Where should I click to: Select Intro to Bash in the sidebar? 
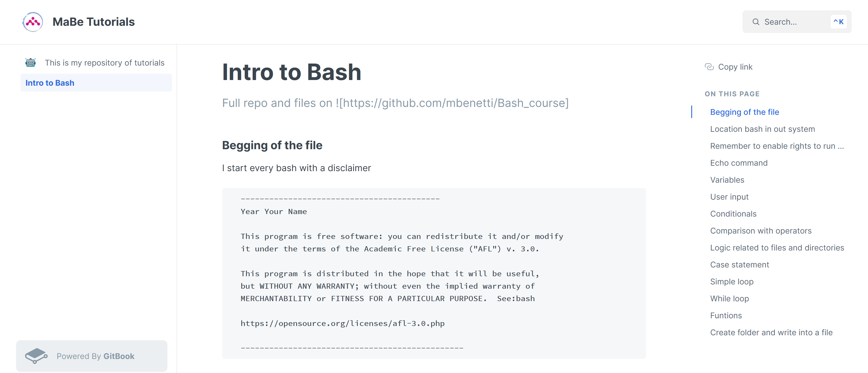tap(50, 83)
